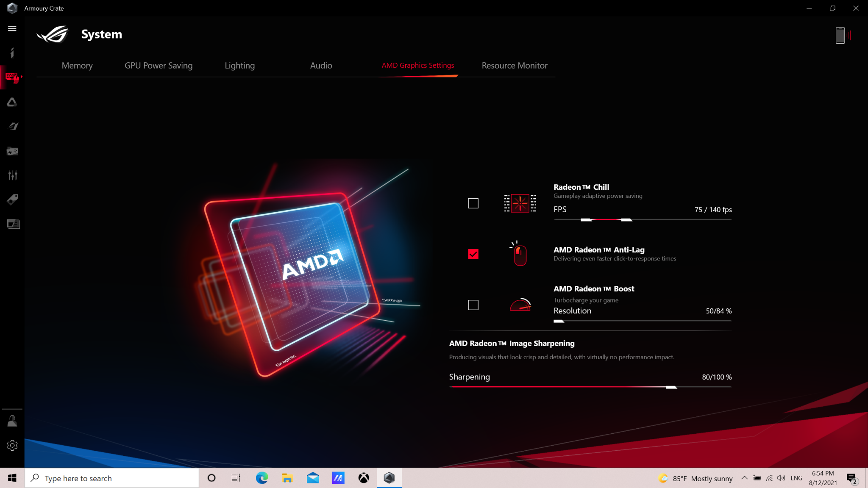This screenshot has height=488, width=868.
Task: Open File Explorer from taskbar
Action: (287, 478)
